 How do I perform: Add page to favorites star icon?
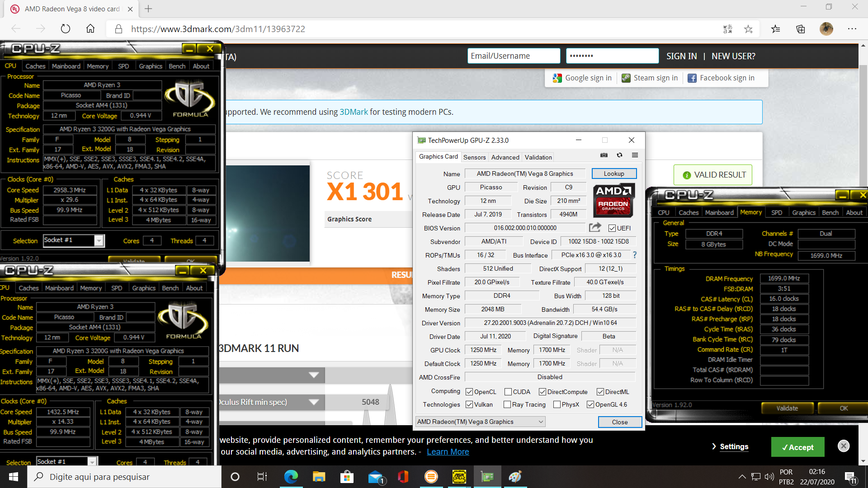pyautogui.click(x=749, y=29)
